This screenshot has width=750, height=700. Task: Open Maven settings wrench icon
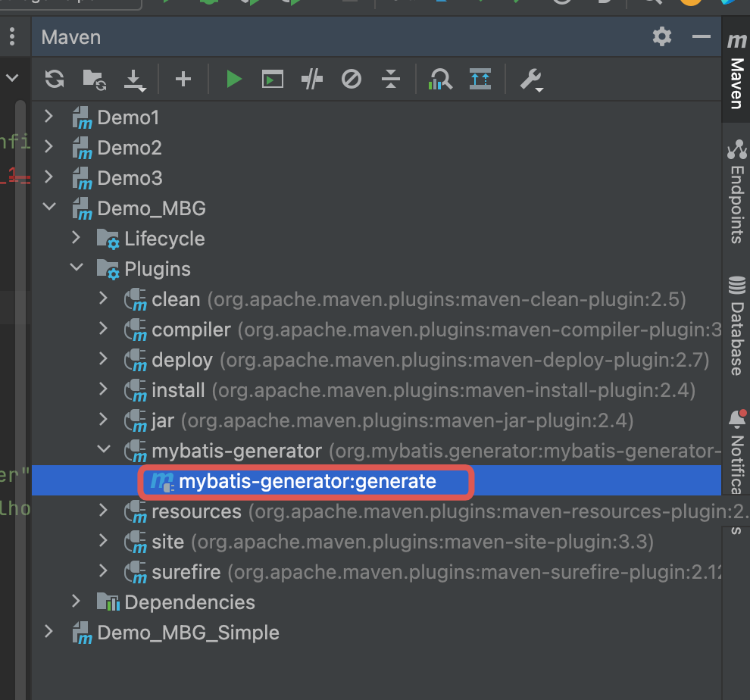point(531,80)
